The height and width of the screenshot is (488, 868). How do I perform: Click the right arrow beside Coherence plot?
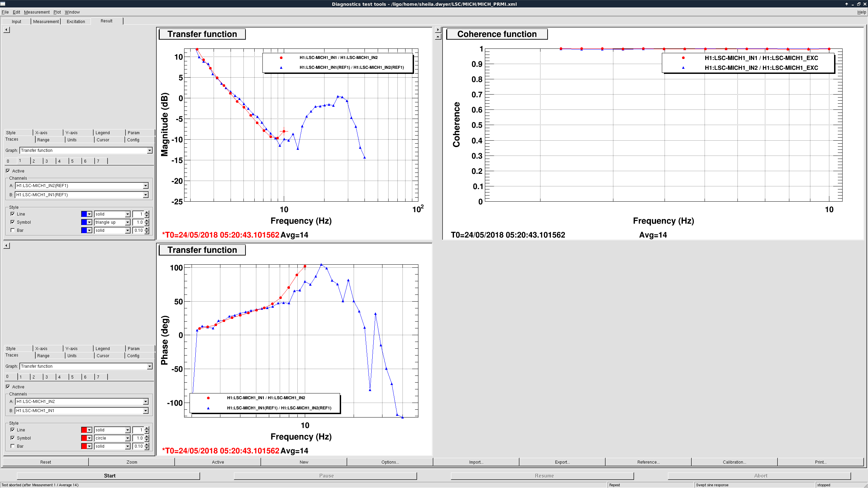tap(438, 30)
